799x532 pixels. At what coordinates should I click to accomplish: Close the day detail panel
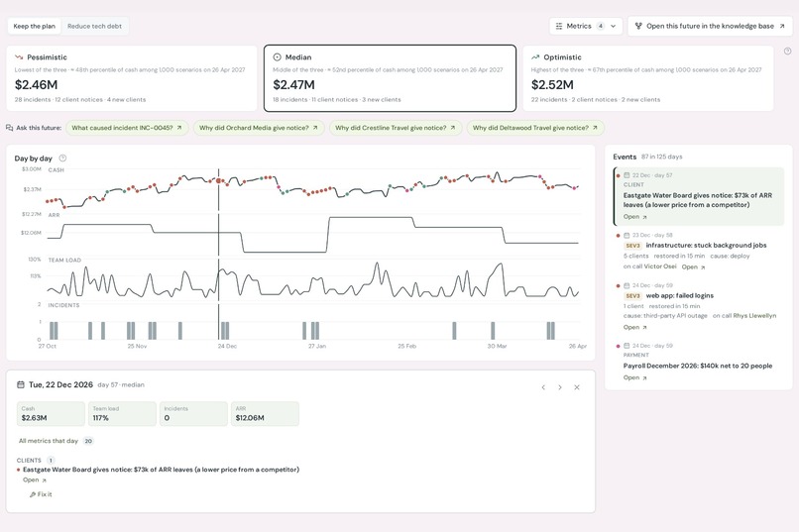[x=577, y=387]
